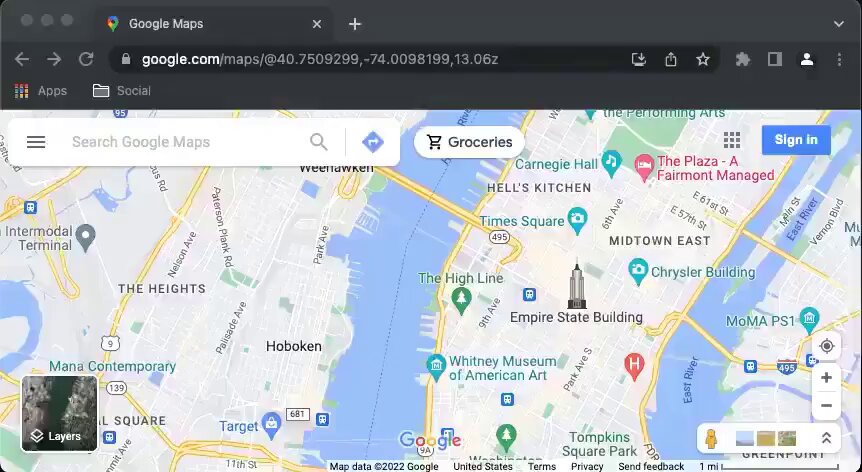Click the search magnifier icon
This screenshot has height=472, width=862.
click(318, 142)
